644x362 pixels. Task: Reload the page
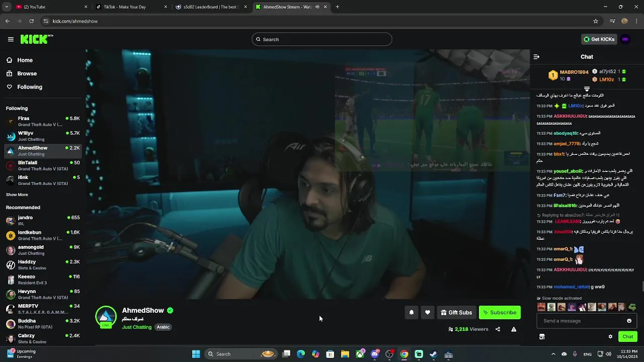[x=31, y=21]
